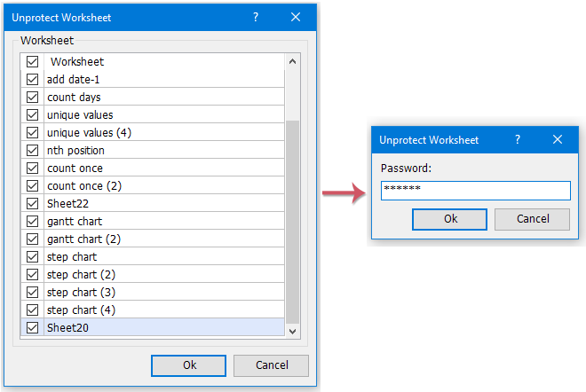Close the password dialog
586x392 pixels.
click(x=558, y=139)
